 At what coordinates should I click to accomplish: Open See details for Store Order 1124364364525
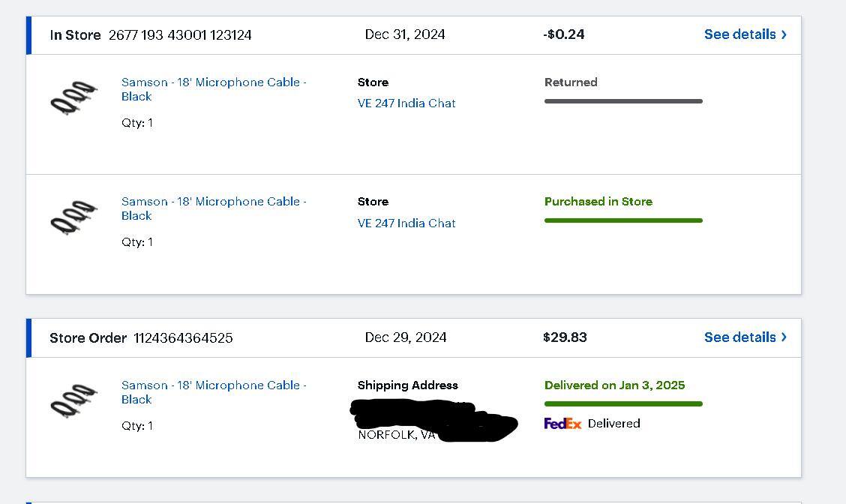coord(739,337)
